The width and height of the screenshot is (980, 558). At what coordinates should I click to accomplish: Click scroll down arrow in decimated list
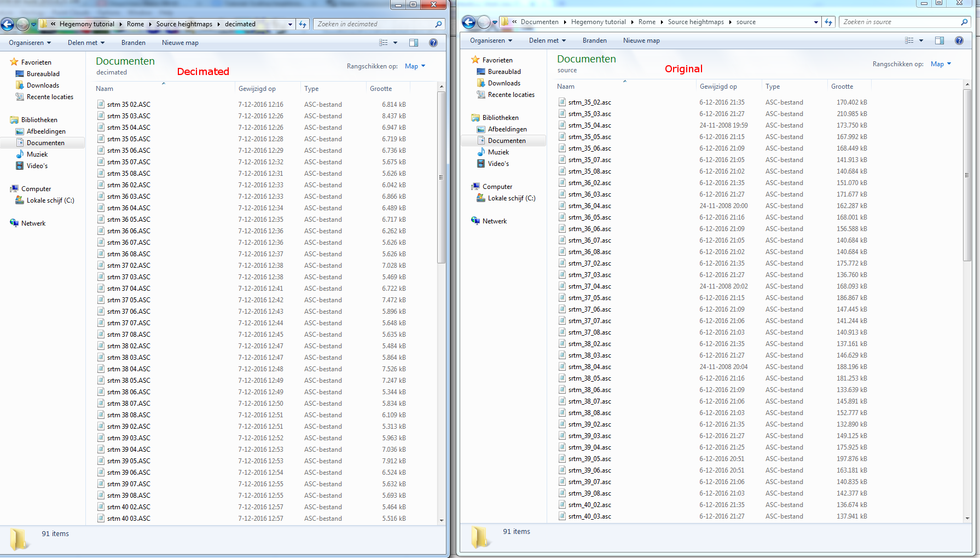(x=441, y=520)
